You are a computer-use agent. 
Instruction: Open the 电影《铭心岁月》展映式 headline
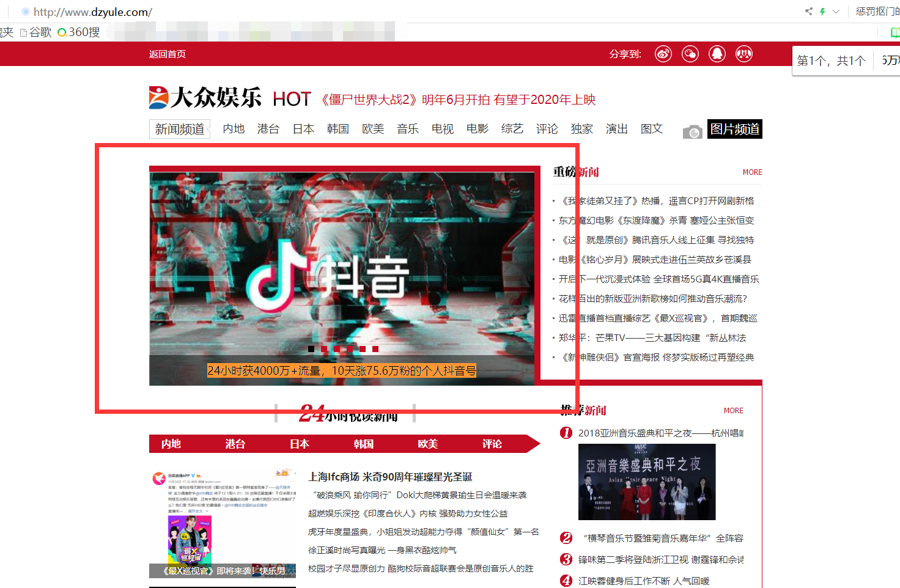(x=655, y=260)
